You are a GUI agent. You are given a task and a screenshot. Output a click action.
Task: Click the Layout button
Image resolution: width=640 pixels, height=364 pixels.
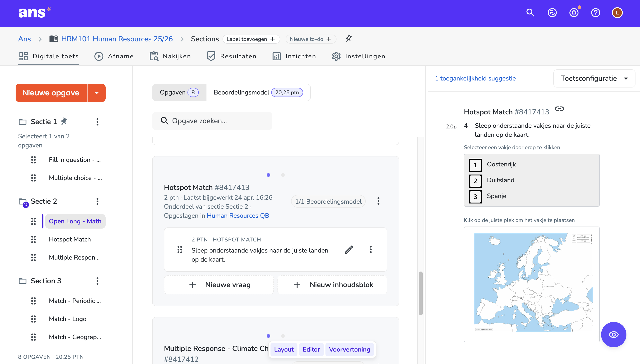284,349
